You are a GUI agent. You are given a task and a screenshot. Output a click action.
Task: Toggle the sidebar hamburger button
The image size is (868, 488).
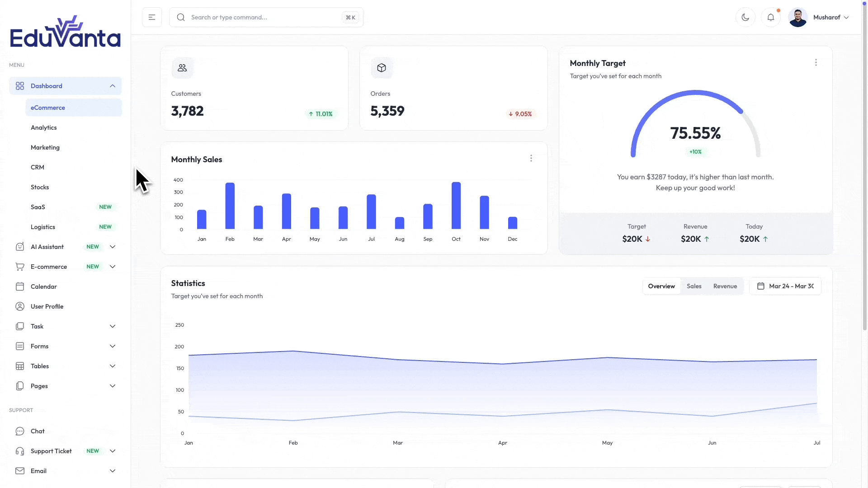click(x=152, y=17)
